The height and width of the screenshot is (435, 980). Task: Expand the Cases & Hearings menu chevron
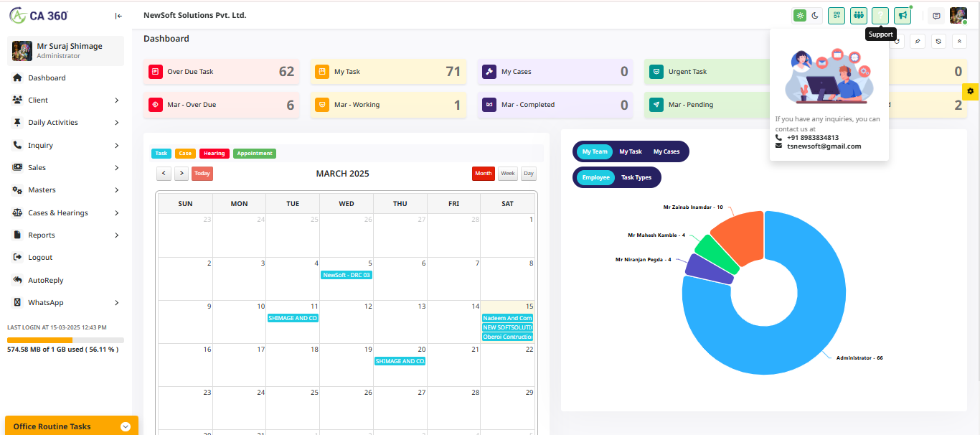tap(117, 213)
